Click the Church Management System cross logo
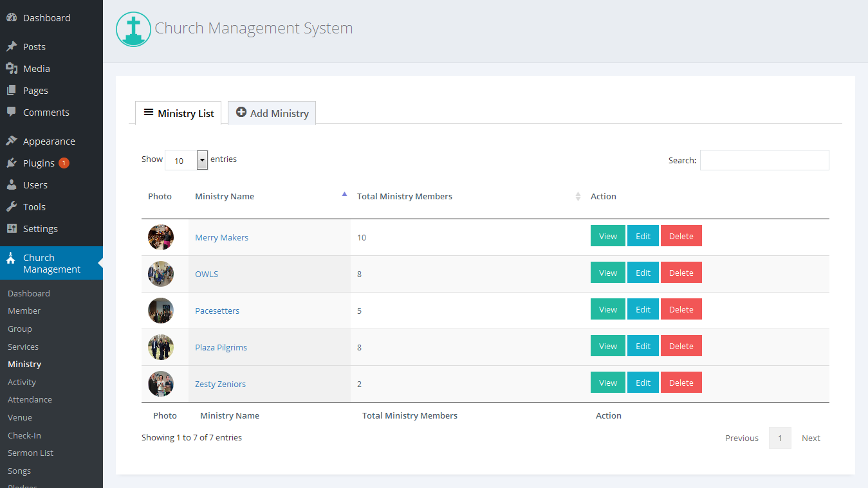 point(133,29)
